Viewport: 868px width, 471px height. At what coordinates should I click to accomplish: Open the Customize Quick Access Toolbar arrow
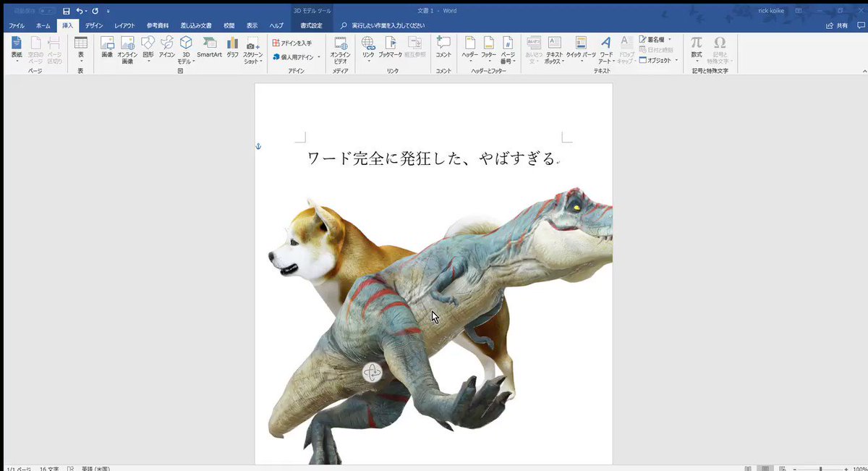(x=108, y=12)
